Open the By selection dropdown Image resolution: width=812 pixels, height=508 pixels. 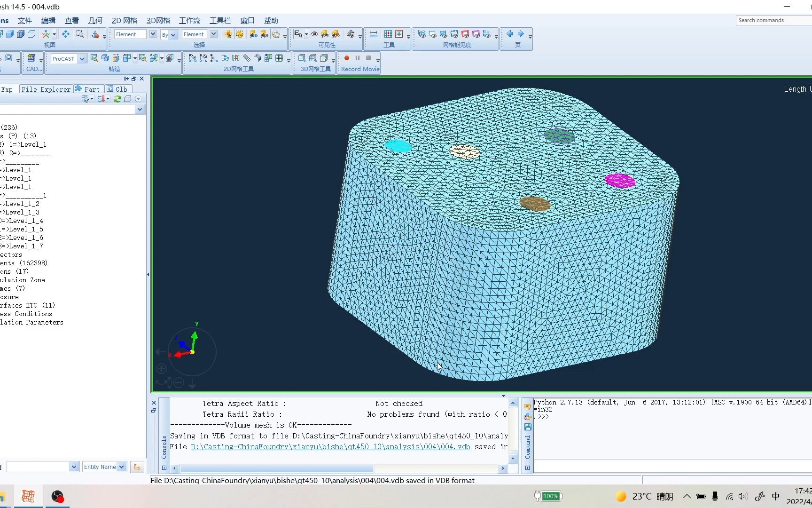click(x=173, y=34)
